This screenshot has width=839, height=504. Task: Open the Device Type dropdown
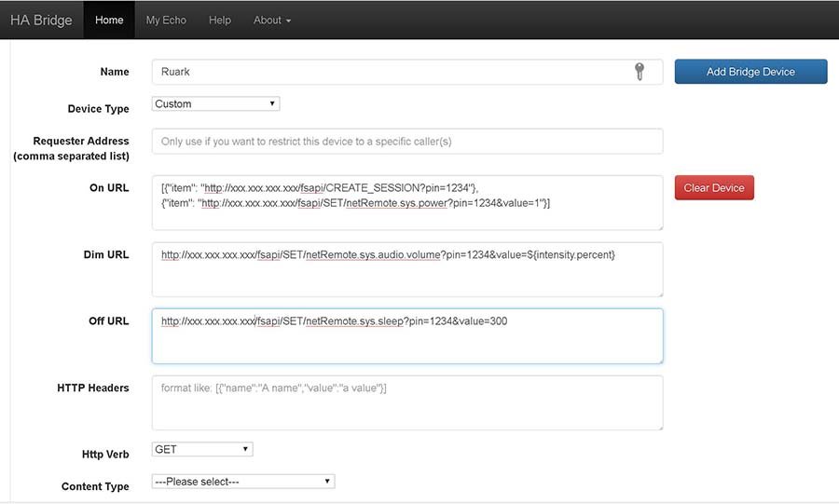[215, 104]
